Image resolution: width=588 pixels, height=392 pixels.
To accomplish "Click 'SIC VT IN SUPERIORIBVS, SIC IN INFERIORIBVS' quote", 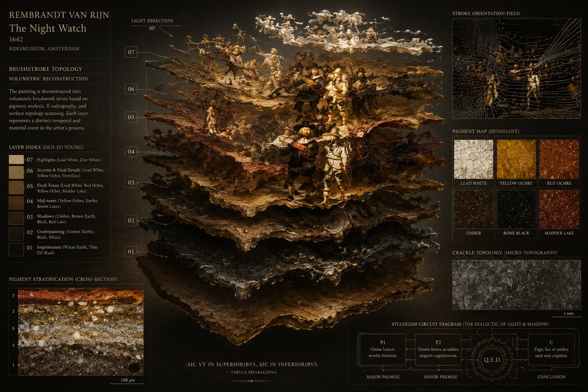I will [252, 365].
